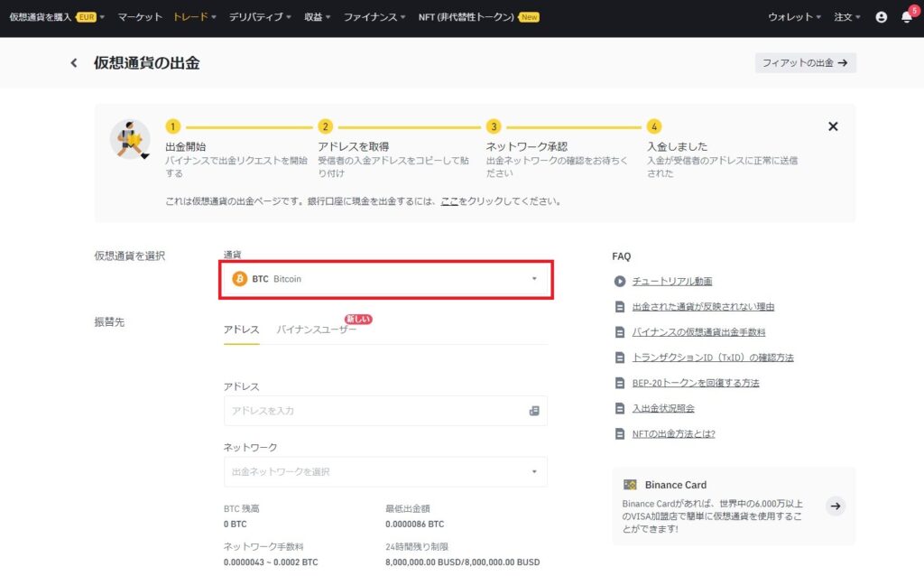Click the Binance Card arrow button
924x576 pixels.
(835, 506)
